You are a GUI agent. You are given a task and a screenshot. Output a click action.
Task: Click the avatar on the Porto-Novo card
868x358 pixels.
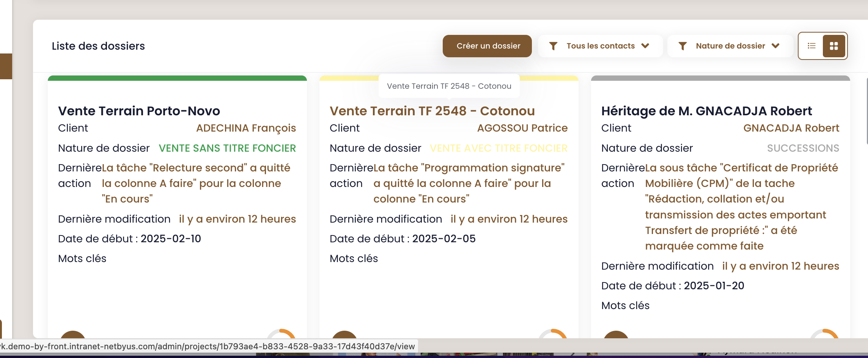(x=73, y=334)
